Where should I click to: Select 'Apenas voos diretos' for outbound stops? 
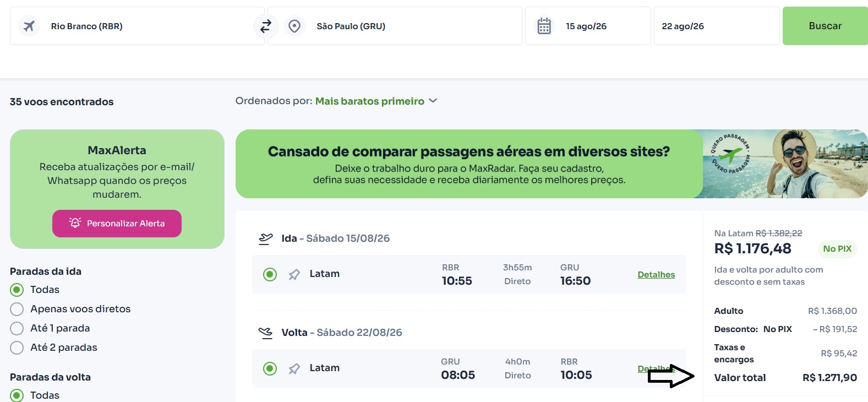(x=17, y=309)
